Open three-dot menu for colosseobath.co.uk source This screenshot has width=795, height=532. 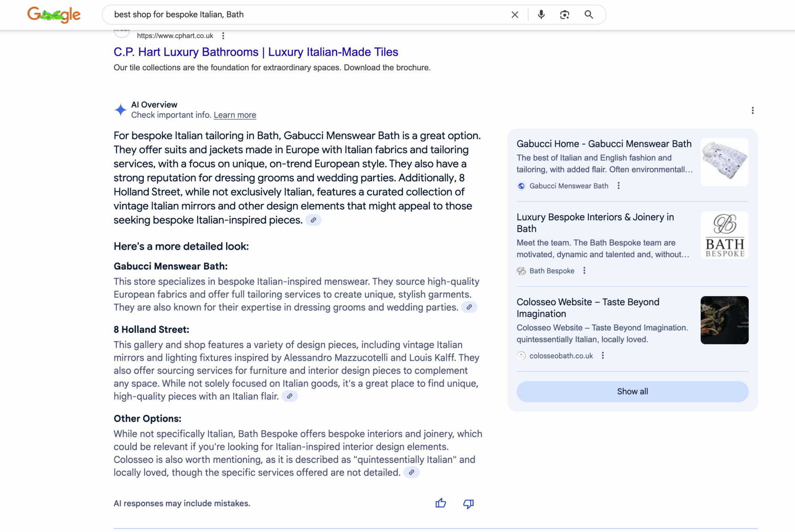(x=603, y=355)
